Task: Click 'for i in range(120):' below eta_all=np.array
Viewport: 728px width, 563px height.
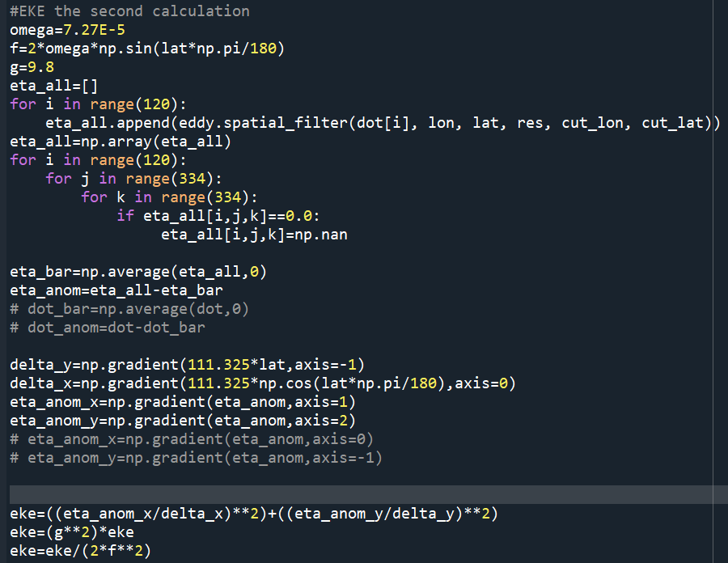Action: (x=98, y=159)
